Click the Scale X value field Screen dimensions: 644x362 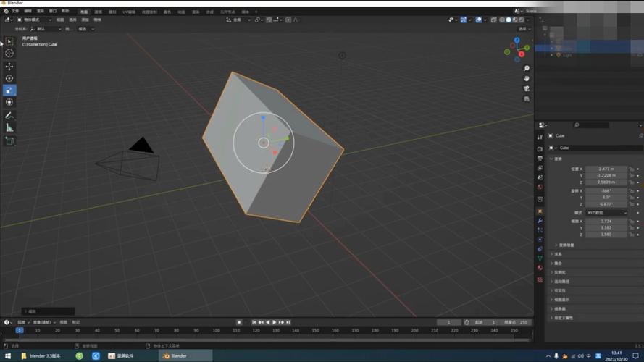coord(606,222)
